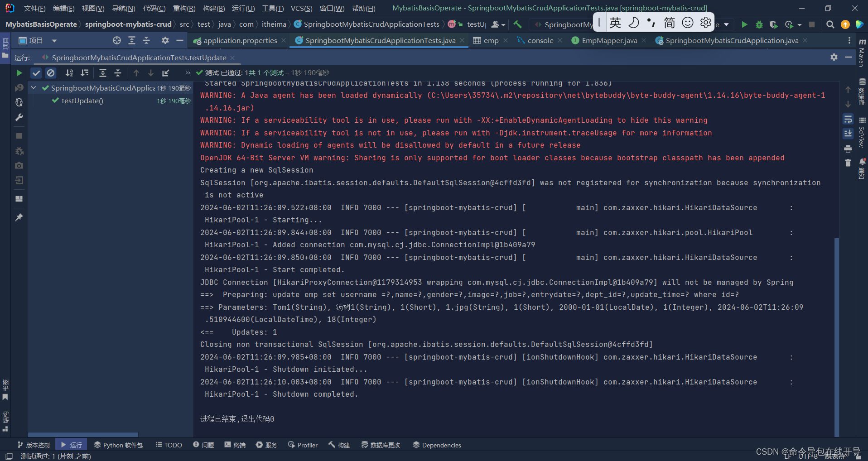
Task: Click the horizontal scrollbar under the test tree
Action: coord(82,434)
